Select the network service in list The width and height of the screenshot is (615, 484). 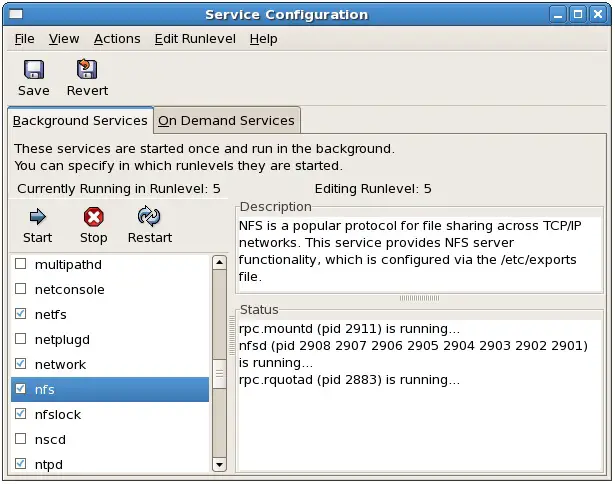(x=61, y=365)
